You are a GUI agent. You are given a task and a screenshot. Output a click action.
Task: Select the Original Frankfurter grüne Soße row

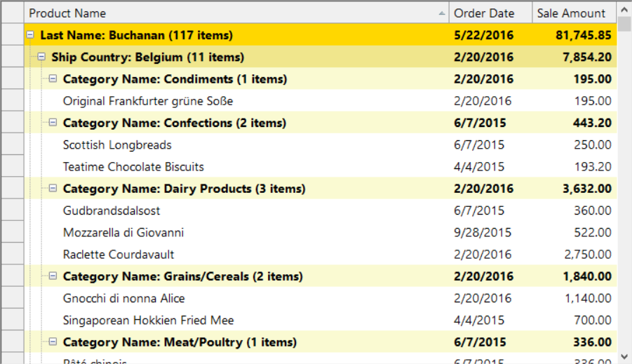coord(321,101)
